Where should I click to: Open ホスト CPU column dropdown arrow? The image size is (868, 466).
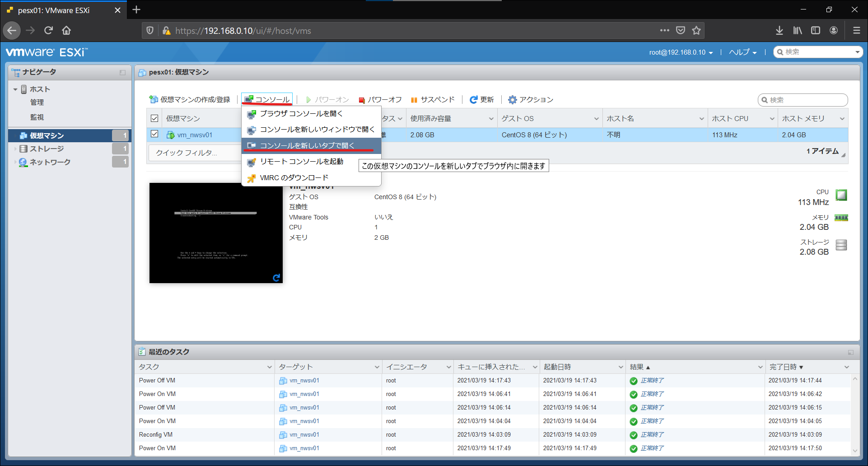tap(772, 119)
